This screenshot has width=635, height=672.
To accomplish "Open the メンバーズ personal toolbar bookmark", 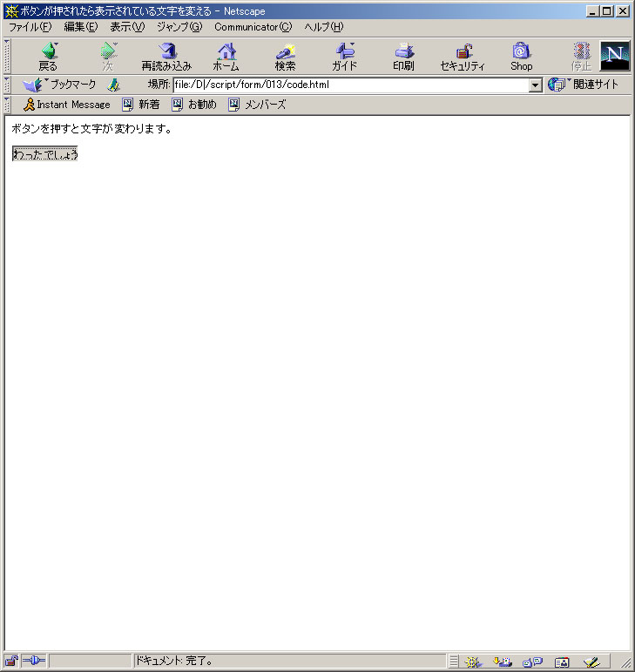I will [x=257, y=105].
